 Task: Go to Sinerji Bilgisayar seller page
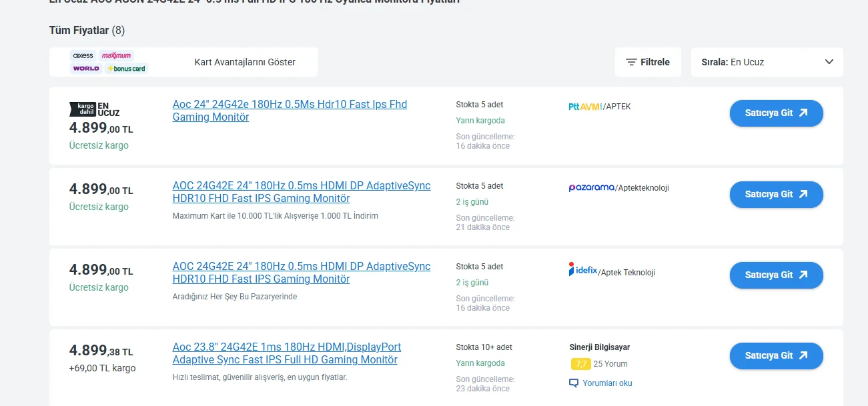(776, 356)
